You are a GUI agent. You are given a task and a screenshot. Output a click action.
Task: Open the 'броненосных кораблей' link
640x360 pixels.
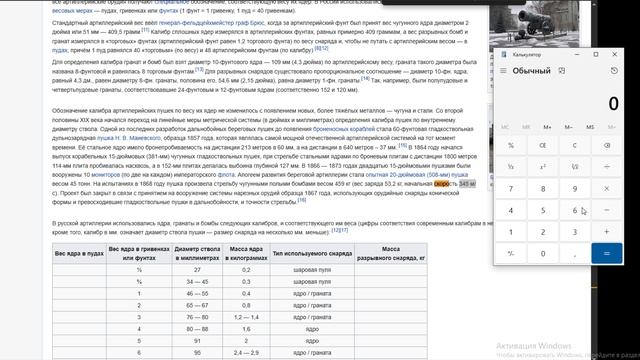(344, 129)
